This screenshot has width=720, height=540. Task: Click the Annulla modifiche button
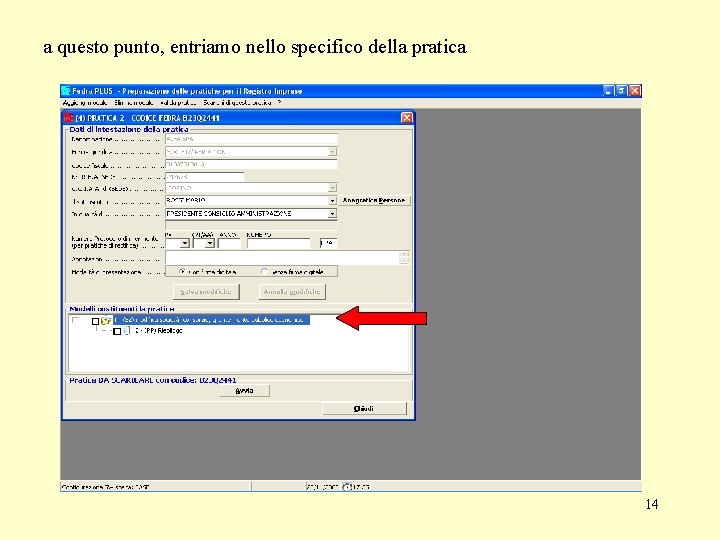(x=292, y=292)
